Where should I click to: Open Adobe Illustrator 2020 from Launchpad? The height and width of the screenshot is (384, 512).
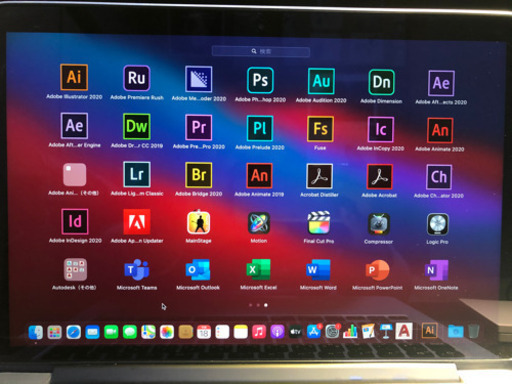[74, 77]
